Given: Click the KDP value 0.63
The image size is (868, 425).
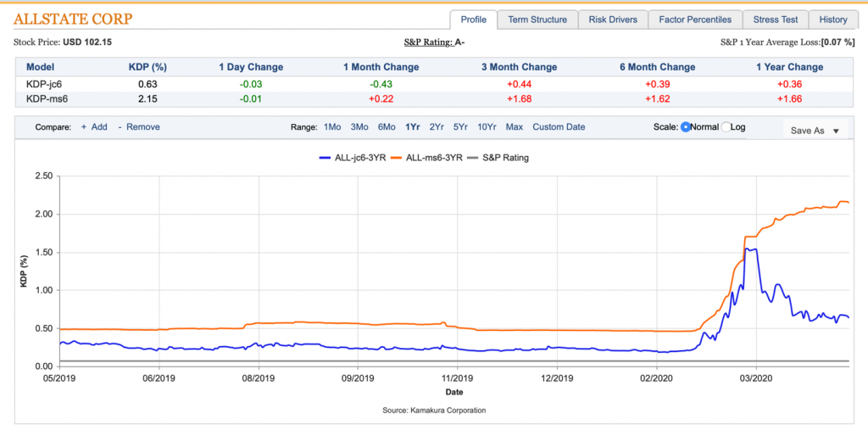Looking at the screenshot, I should [147, 85].
